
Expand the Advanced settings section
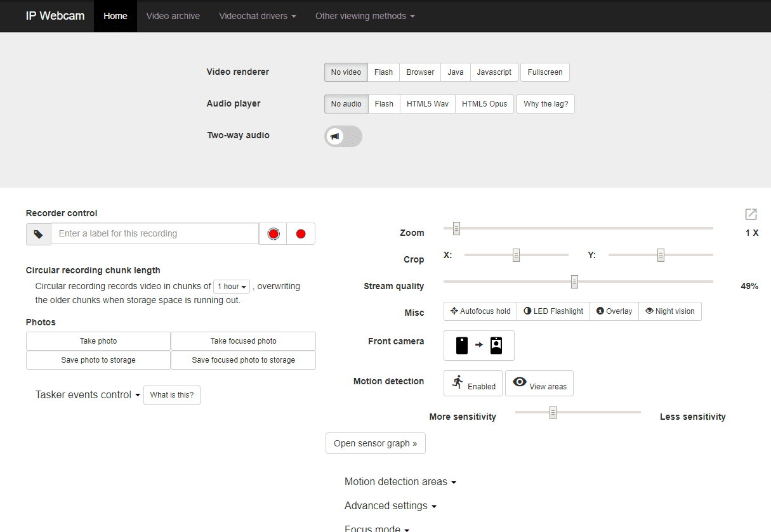pos(390,506)
